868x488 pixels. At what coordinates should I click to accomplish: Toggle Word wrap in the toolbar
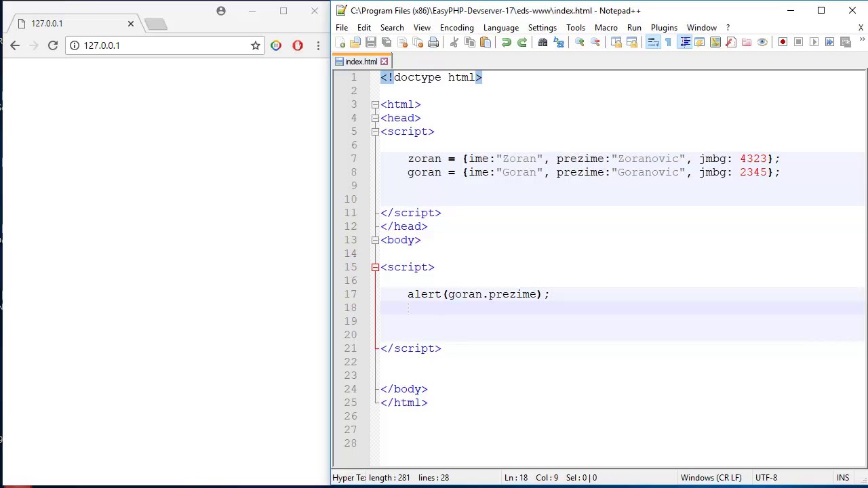click(x=653, y=42)
